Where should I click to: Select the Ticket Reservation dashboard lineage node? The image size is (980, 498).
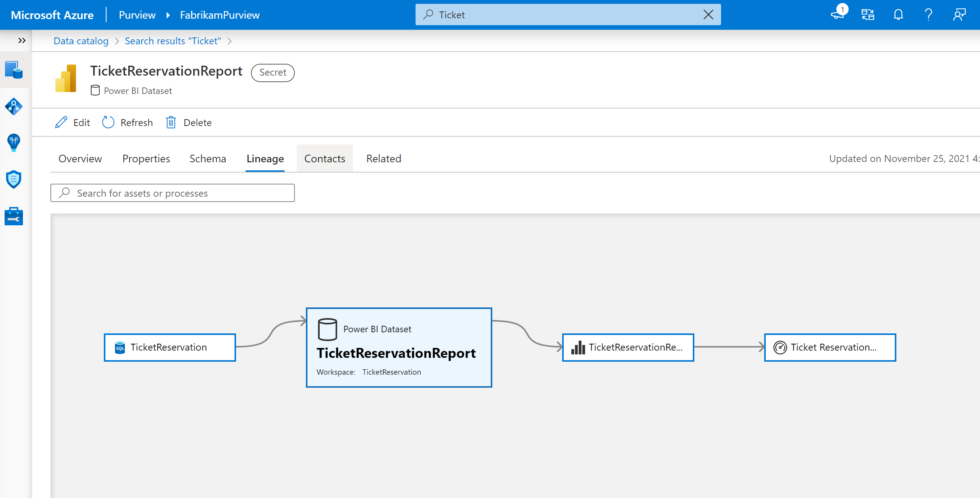830,348
